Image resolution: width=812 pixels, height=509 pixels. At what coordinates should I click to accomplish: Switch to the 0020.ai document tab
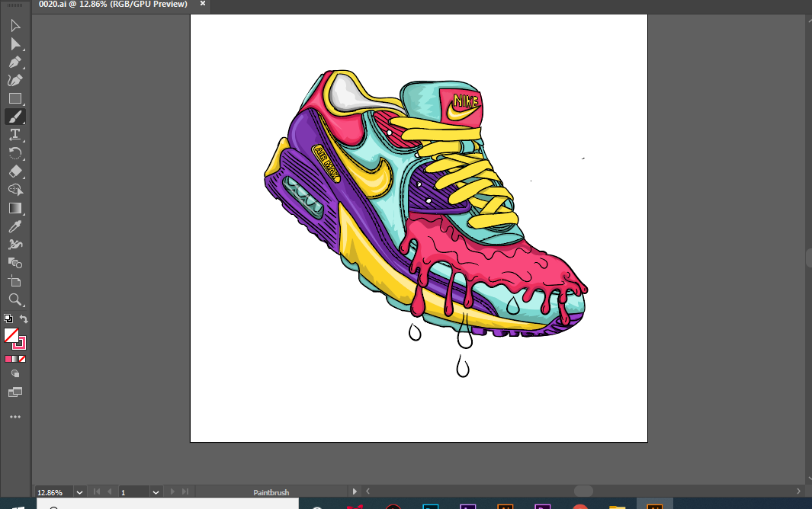pos(113,4)
